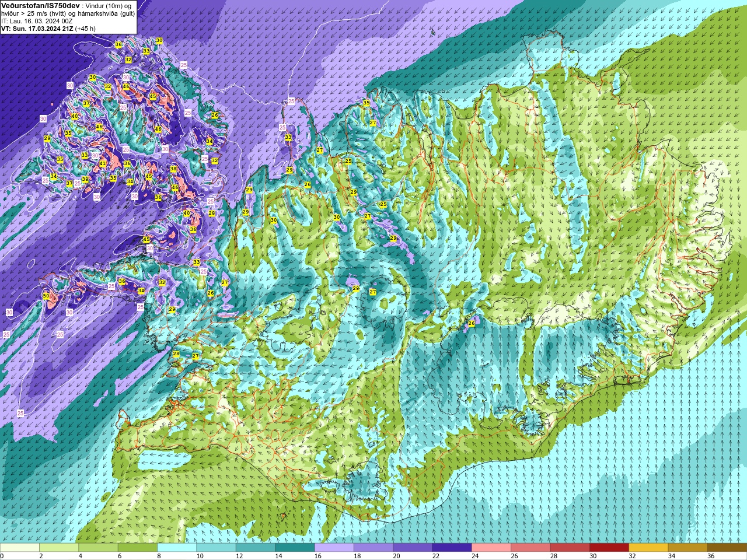The image size is (747, 560).
Task: Click the '16' tick on the legend scale
Action: (317, 556)
